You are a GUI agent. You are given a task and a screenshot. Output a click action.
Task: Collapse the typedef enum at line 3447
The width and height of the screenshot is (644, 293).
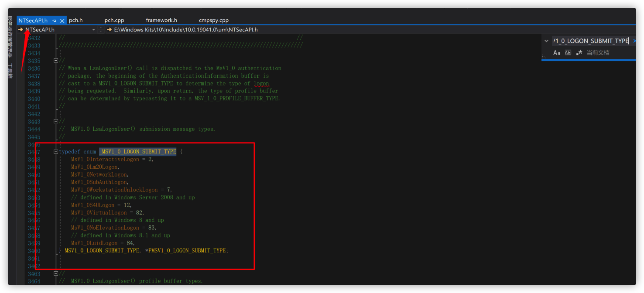pyautogui.click(x=56, y=152)
